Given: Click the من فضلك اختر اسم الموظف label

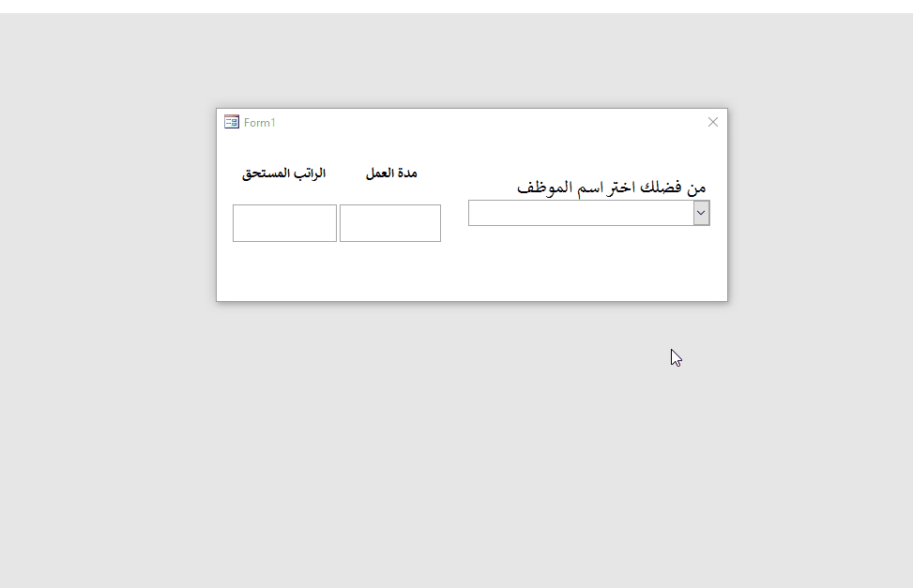Looking at the screenshot, I should click(612, 188).
